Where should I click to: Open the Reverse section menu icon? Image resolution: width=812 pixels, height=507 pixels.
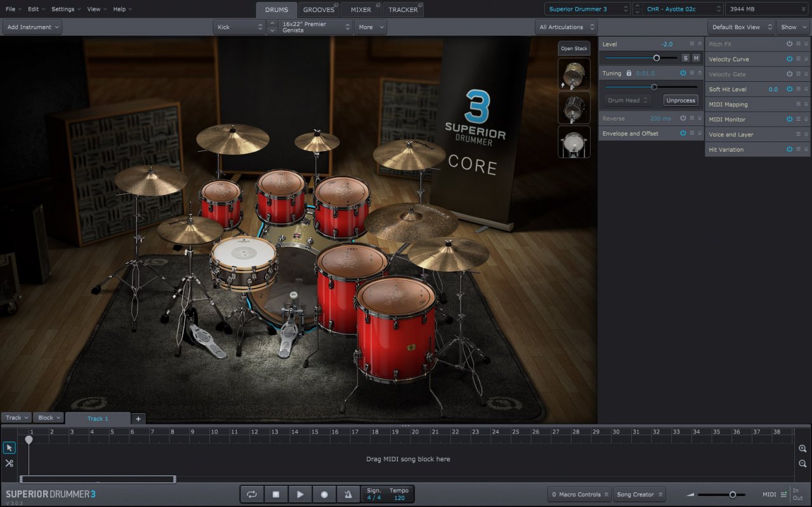click(692, 118)
